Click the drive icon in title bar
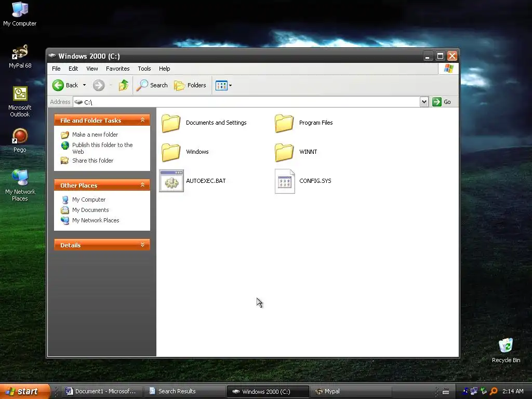 tap(52, 56)
